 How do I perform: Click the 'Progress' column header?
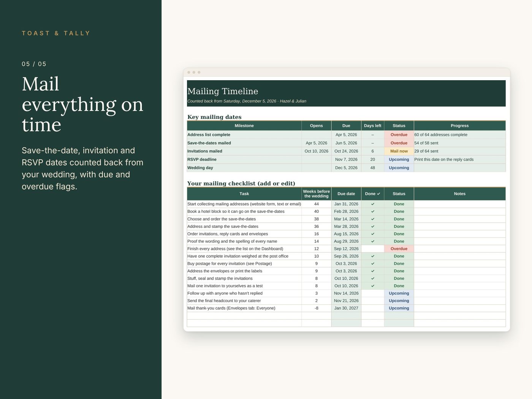tap(460, 126)
